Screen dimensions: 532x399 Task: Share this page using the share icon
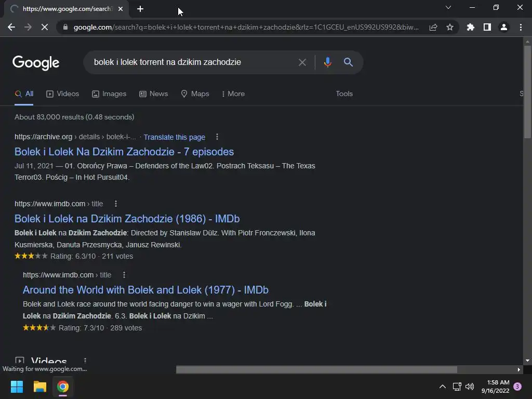(433, 27)
